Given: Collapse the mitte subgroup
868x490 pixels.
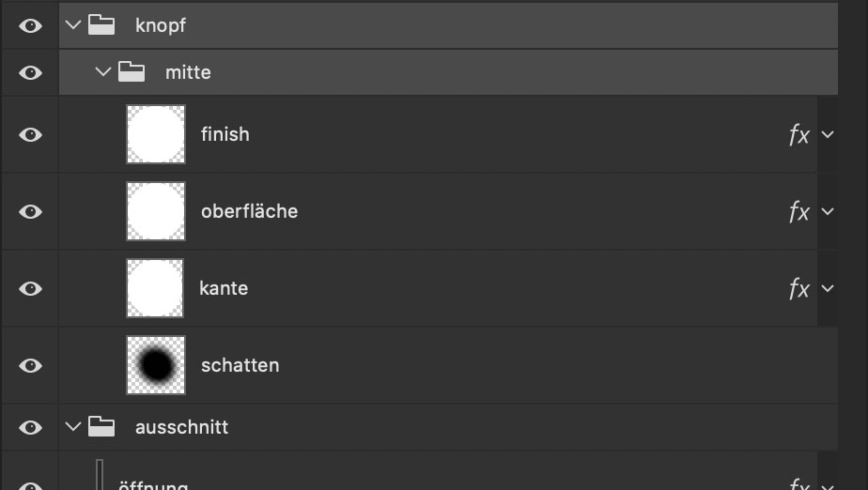Looking at the screenshot, I should click(x=103, y=72).
